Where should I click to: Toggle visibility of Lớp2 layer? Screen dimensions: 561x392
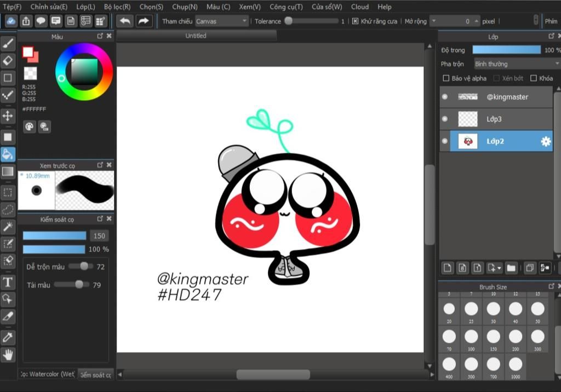tap(445, 141)
